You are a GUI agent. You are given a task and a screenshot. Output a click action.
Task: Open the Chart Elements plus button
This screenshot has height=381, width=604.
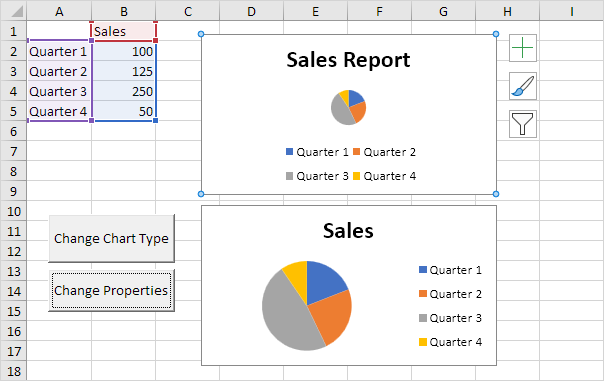pyautogui.click(x=523, y=48)
